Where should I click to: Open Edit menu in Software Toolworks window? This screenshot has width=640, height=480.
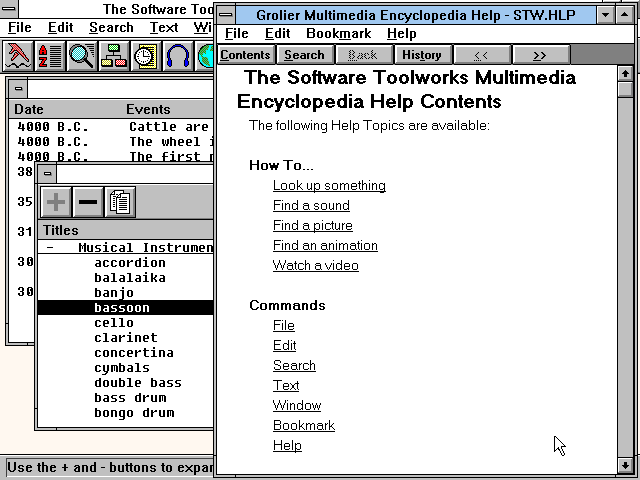click(x=60, y=27)
